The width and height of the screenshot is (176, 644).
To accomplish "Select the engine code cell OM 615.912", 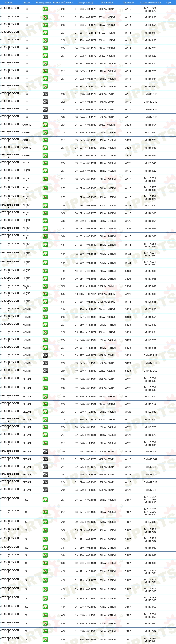I will (150, 102).
